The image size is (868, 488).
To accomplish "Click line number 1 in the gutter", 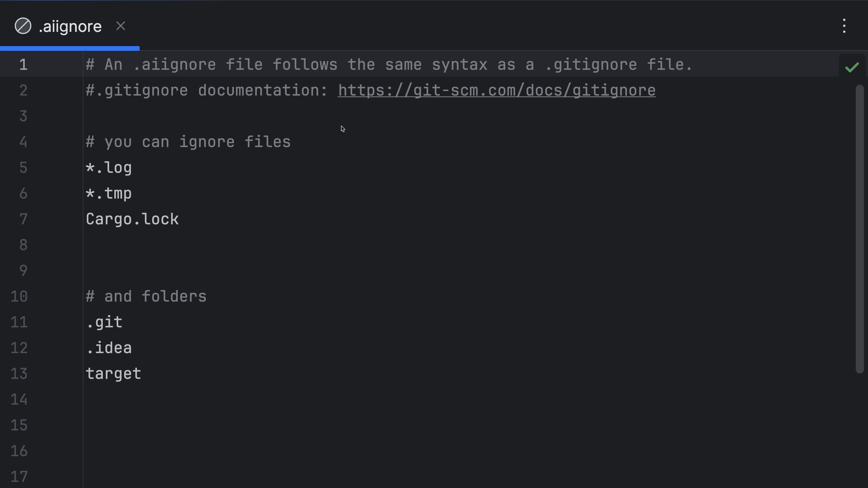I will point(23,65).
